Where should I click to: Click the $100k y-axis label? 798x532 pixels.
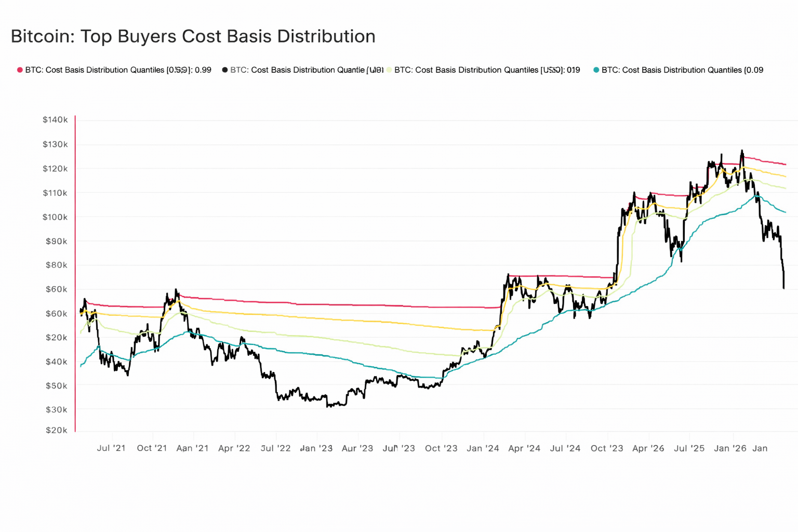[x=55, y=217]
